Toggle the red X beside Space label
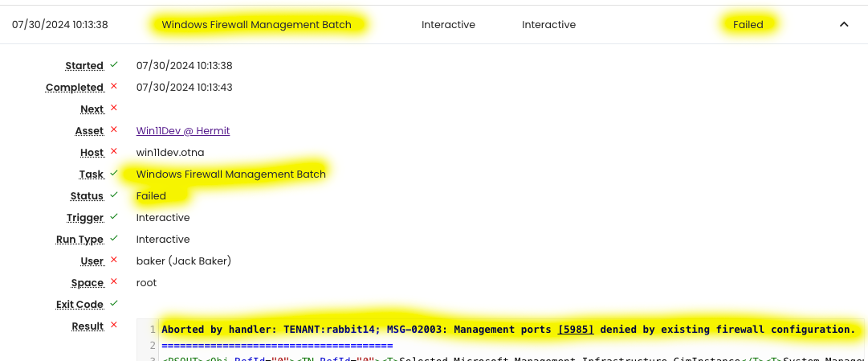 (114, 281)
